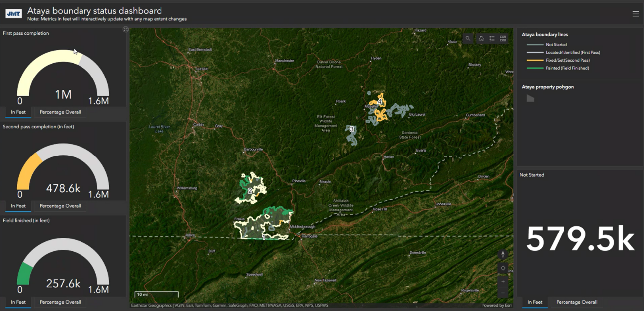
Task: Click the 10 mi scale bar
Action: (x=157, y=295)
